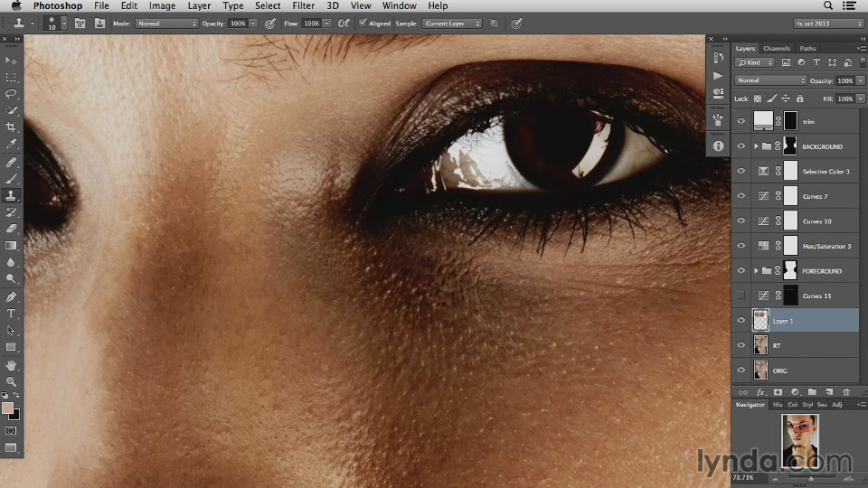Open the Flow dropdown

coord(327,23)
